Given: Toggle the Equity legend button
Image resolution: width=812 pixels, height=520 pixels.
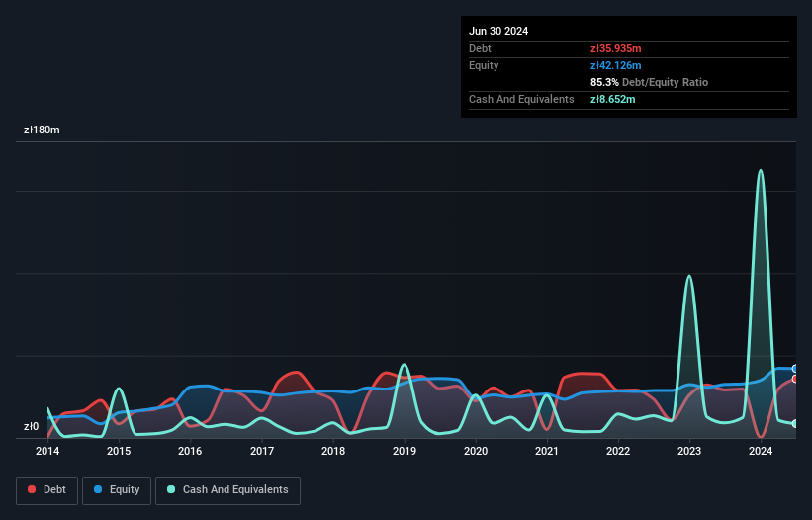Looking at the screenshot, I should pyautogui.click(x=117, y=490).
